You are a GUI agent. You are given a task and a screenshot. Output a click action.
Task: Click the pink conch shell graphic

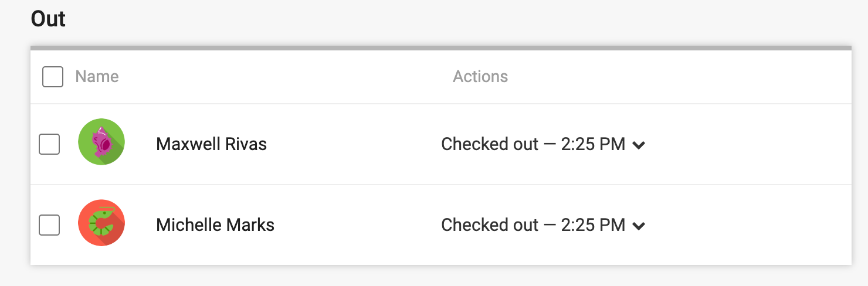click(x=101, y=142)
